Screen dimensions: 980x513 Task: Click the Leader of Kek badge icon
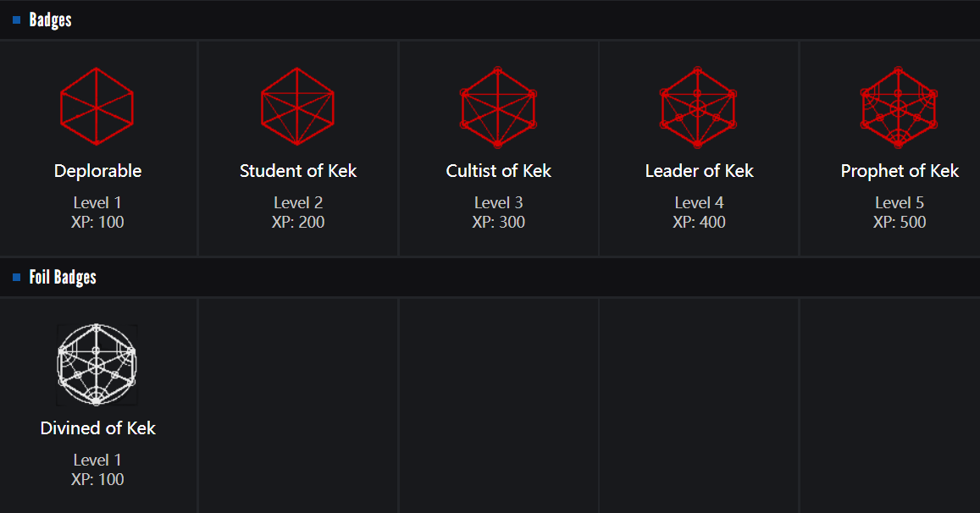click(698, 108)
